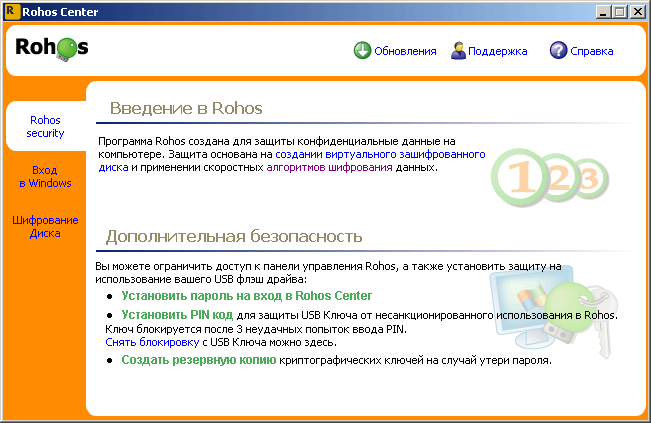Image resolution: width=651 pixels, height=423 pixels.
Task: Open the алгоритмов шифрования link
Action: (x=329, y=167)
